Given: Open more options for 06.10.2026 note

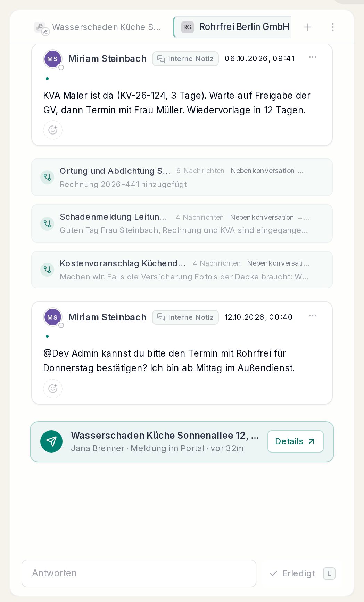Looking at the screenshot, I should tap(313, 57).
